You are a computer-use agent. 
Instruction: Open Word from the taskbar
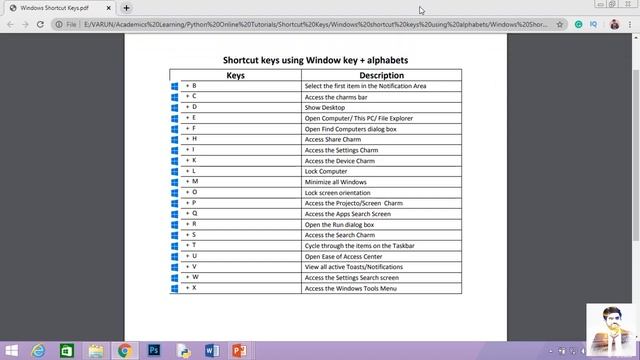(212, 351)
